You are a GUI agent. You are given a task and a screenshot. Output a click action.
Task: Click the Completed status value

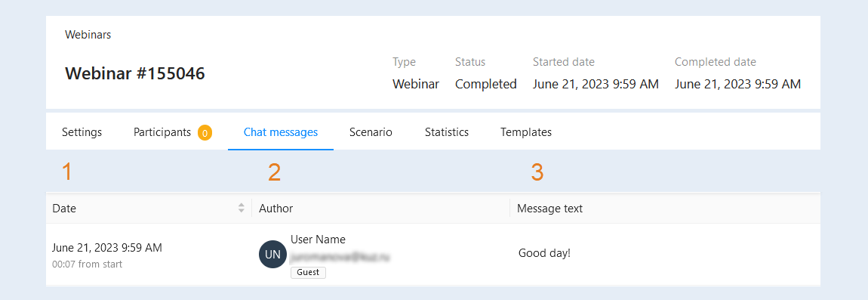[486, 85]
